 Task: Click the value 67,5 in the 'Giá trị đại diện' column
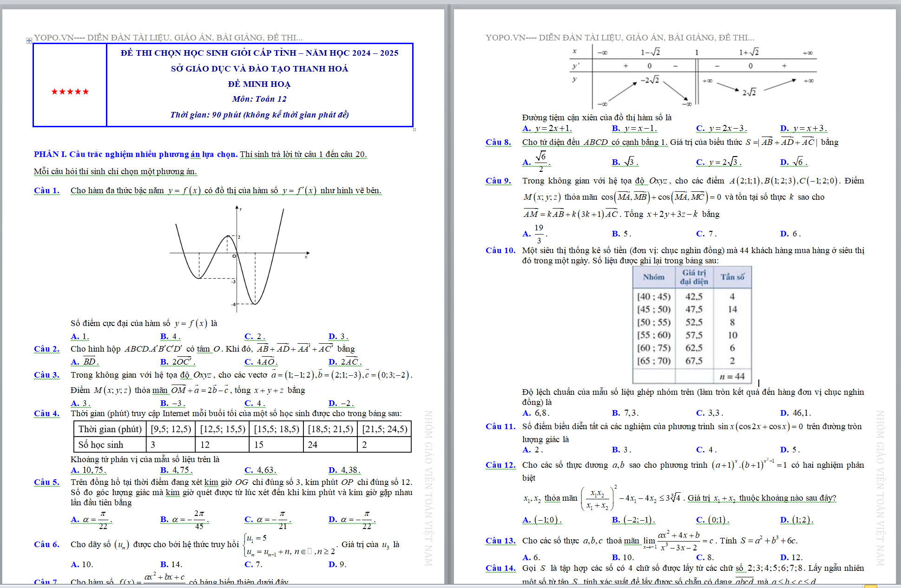[x=694, y=361]
